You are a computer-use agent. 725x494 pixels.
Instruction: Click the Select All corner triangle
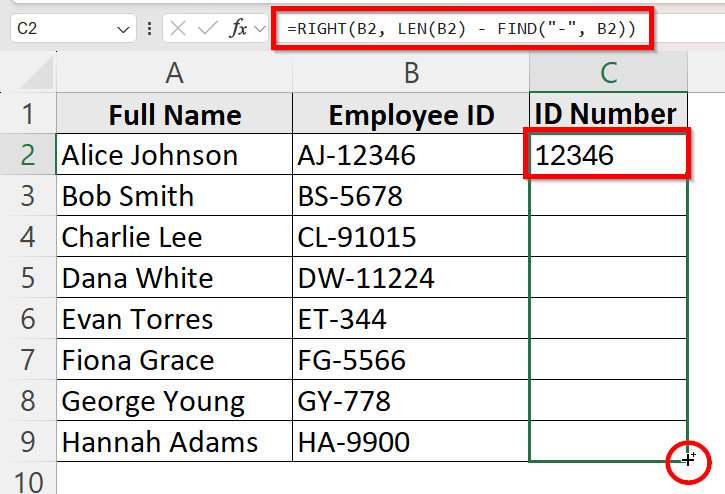click(28, 73)
